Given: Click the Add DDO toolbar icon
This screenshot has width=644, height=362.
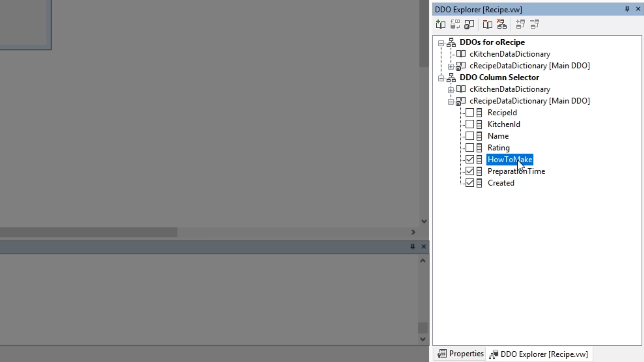Looking at the screenshot, I should click(440, 24).
